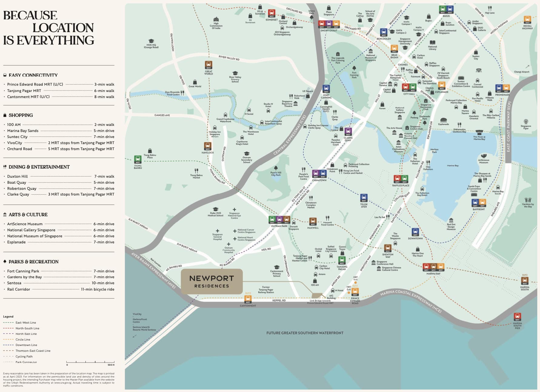Click the East Coast Parkway (ECP) label
Image resolution: width=540 pixels, height=392 pixels.
pos(508,127)
